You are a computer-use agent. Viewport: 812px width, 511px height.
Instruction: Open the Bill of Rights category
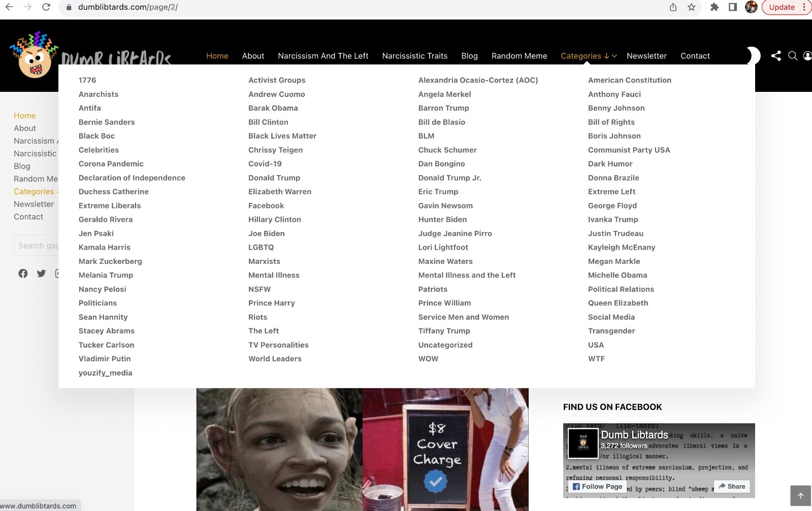[x=611, y=122]
